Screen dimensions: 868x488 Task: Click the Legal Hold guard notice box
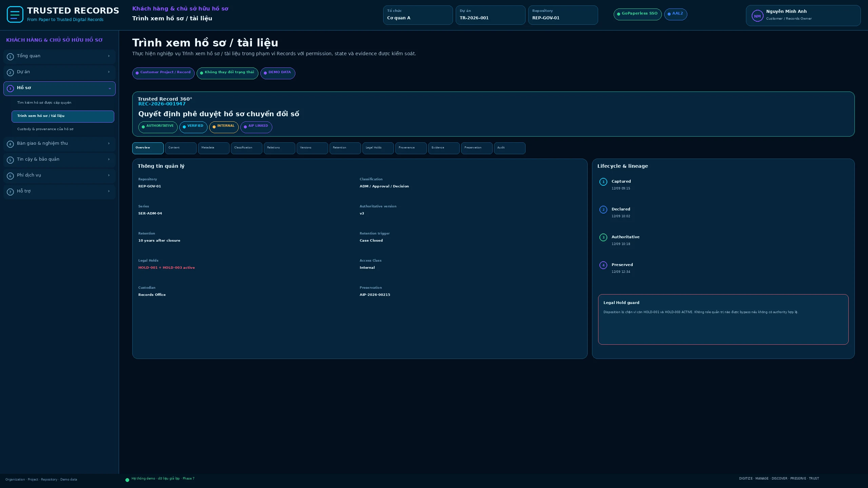tap(723, 319)
